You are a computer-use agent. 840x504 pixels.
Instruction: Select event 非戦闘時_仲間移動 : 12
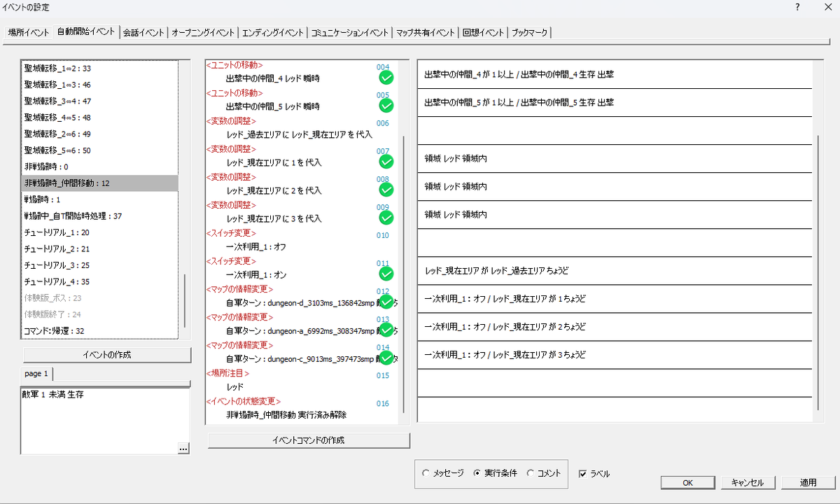click(x=99, y=183)
